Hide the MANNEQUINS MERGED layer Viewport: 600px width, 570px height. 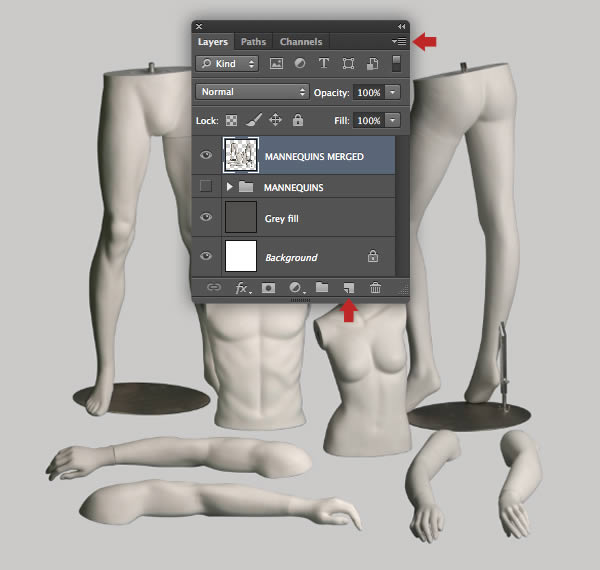[x=206, y=155]
